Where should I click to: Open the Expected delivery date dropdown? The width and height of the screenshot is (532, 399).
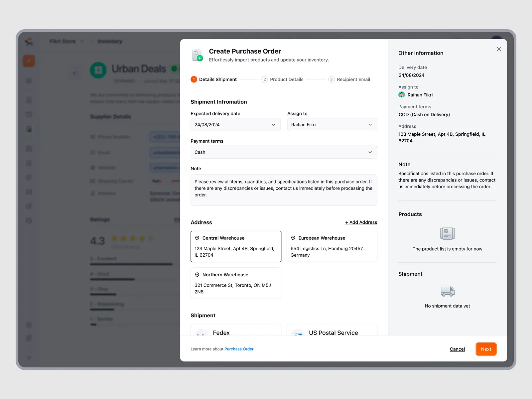[236, 125]
